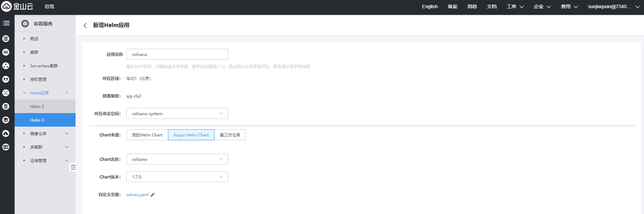Click the cross-shaped network icon in the left rail
644x214 pixels.
6,93
